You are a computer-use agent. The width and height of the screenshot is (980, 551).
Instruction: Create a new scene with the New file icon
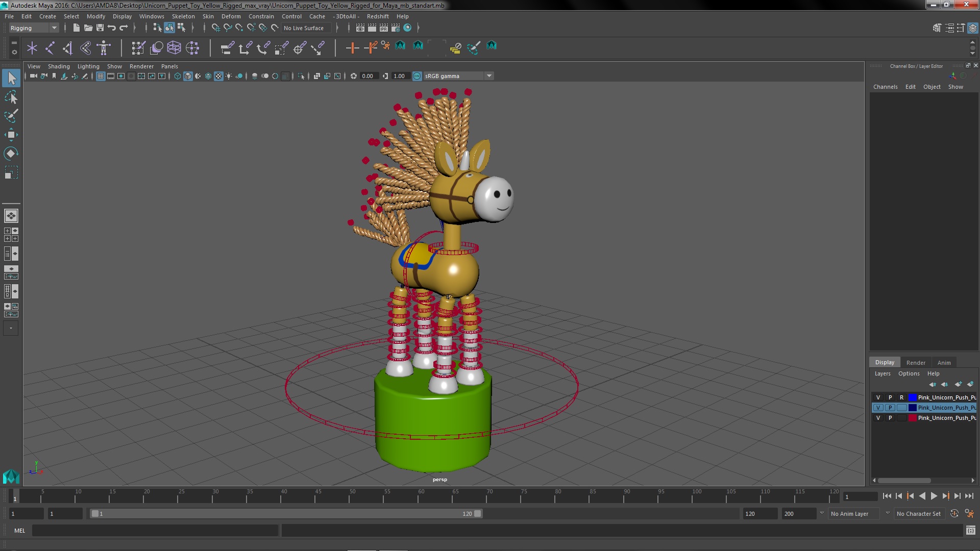76,28
